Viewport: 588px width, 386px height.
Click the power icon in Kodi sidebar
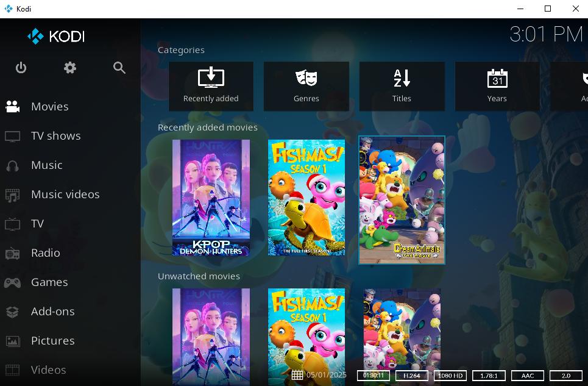point(21,68)
